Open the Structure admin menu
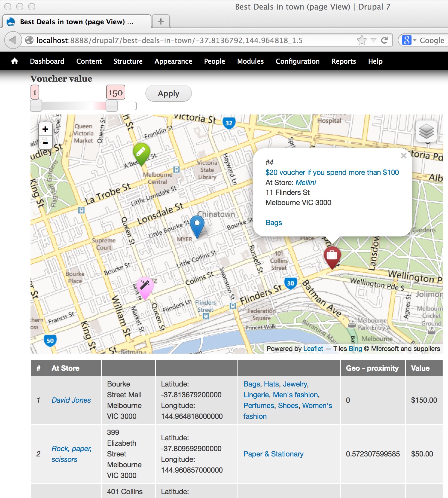Viewport: 448px width, 498px height. pos(128,61)
